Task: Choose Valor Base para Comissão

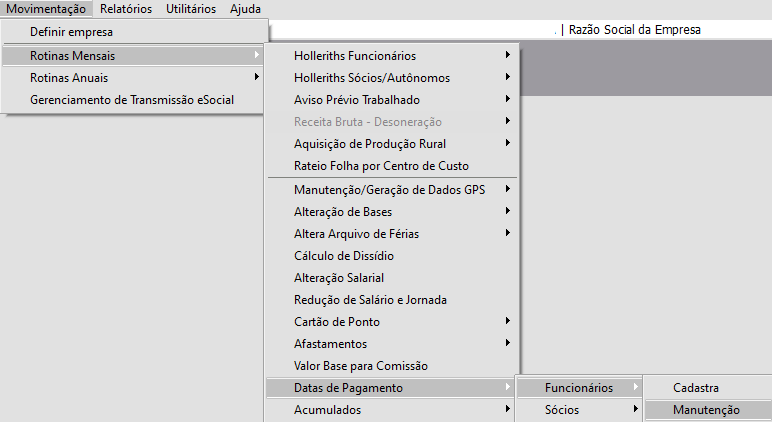Action: (360, 366)
